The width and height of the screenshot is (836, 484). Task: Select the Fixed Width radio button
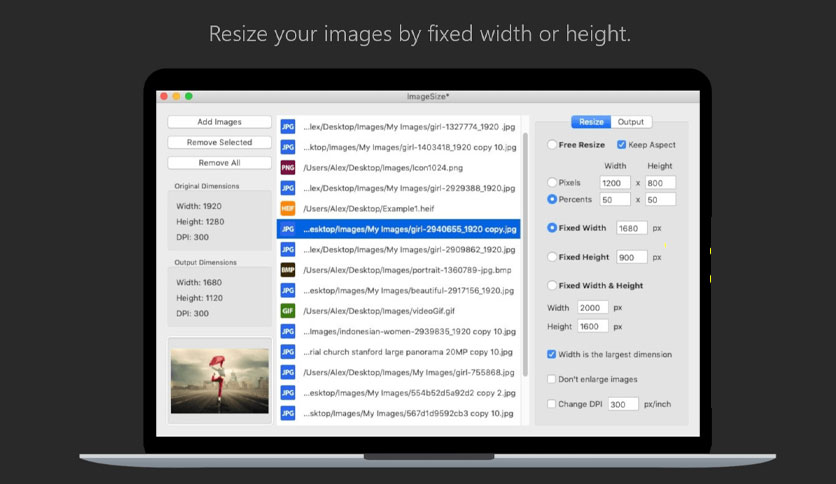coord(552,228)
